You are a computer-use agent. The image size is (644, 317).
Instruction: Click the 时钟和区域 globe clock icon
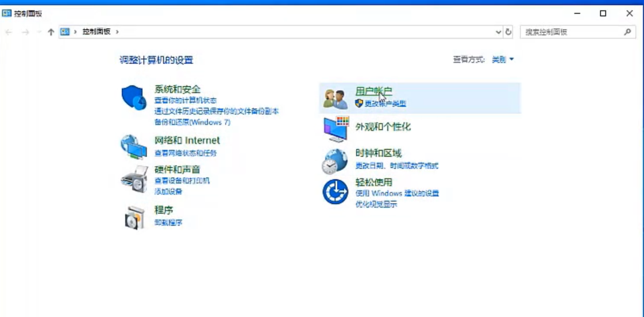(x=335, y=161)
